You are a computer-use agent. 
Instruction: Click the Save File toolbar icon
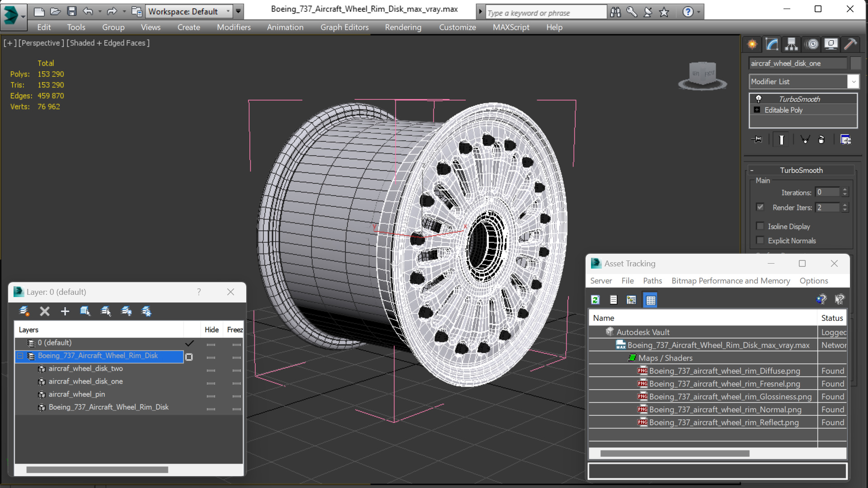click(x=71, y=11)
